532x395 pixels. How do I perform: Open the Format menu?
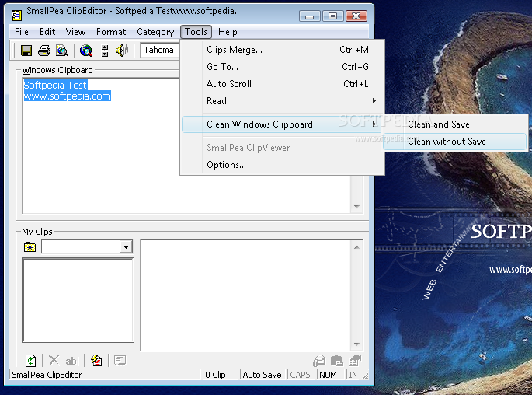111,32
